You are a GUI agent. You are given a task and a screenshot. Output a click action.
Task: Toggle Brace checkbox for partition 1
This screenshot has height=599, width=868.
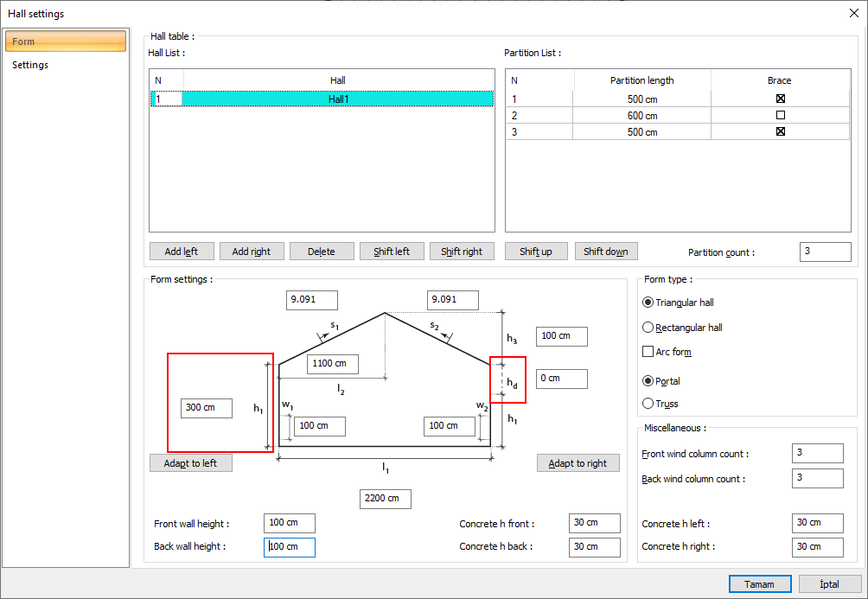pos(780,99)
